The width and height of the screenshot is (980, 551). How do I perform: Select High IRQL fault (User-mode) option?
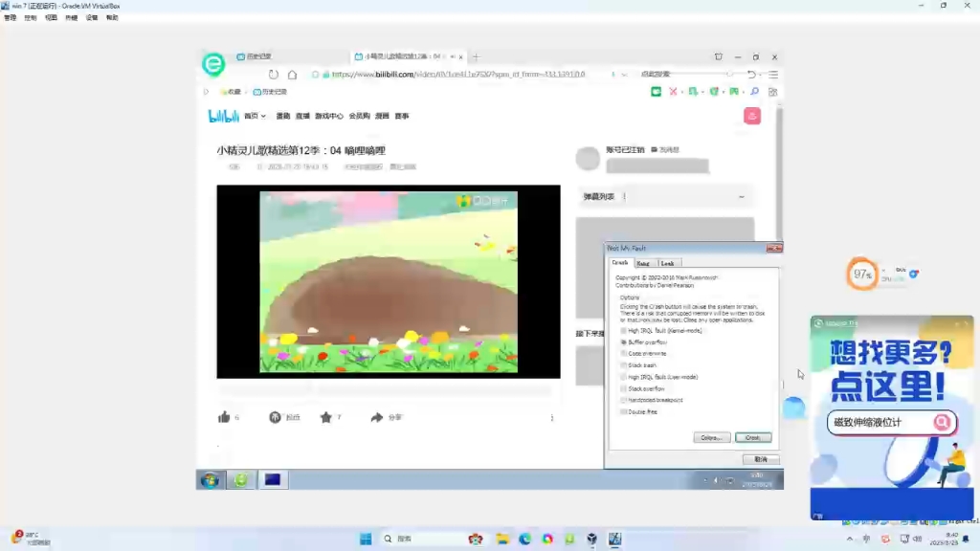click(x=658, y=377)
